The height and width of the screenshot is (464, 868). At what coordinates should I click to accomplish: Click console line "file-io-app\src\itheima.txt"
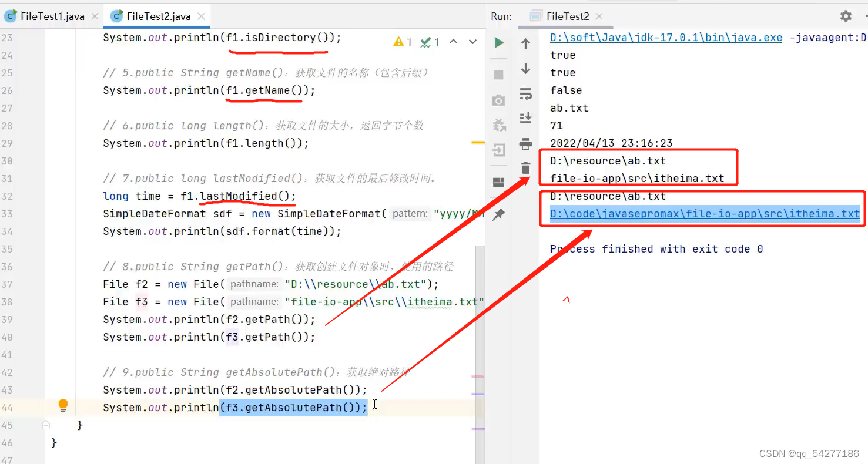tap(637, 179)
